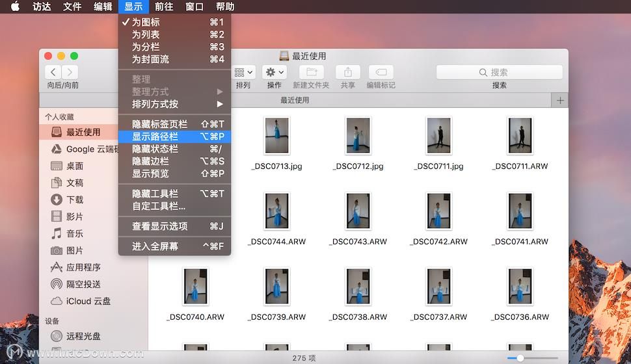Click the edit tags toolbar icon
Image resolution: width=631 pixels, height=364 pixels.
(x=381, y=72)
